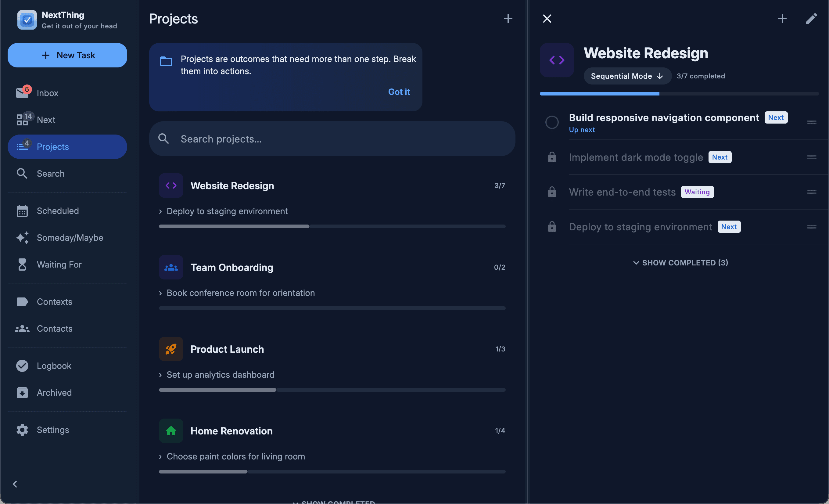Expand Show Completed tasks in project detail
Viewport: 829px width, 504px height.
[x=680, y=263]
